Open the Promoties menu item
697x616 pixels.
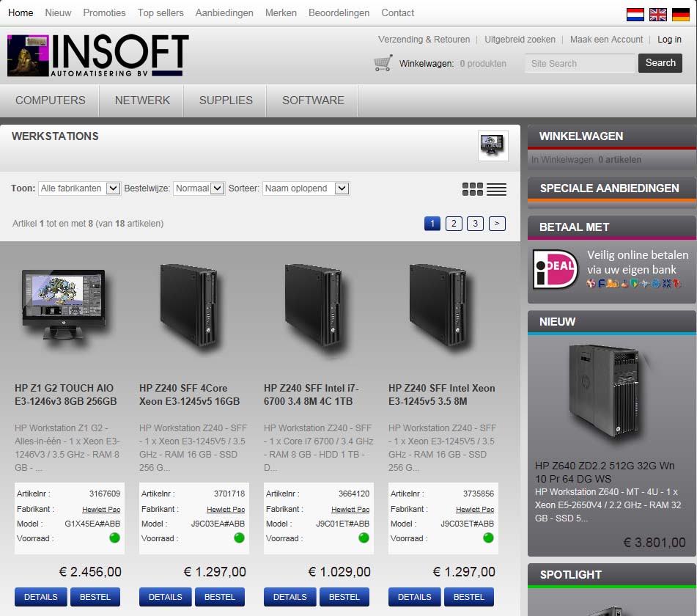105,13
